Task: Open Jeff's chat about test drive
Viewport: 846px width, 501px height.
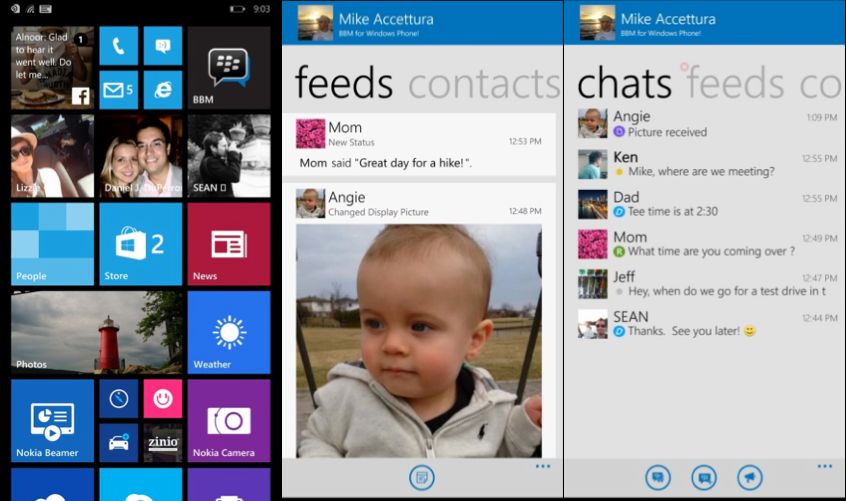Action: tap(707, 283)
